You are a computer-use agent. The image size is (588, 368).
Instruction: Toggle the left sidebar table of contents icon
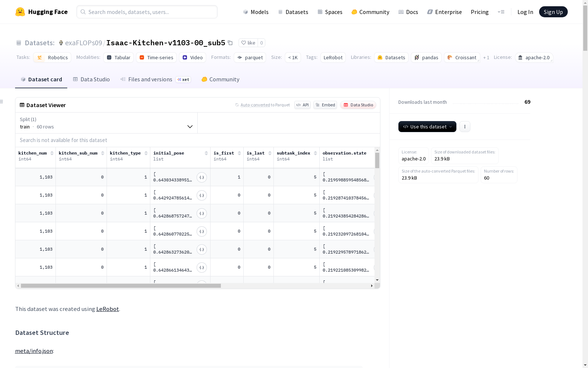(2, 102)
